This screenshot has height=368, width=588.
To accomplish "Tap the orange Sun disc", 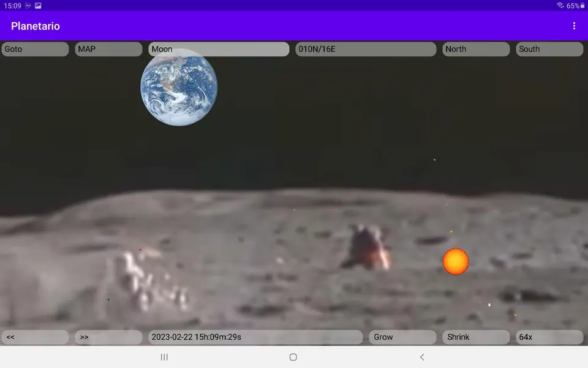I will click(456, 262).
